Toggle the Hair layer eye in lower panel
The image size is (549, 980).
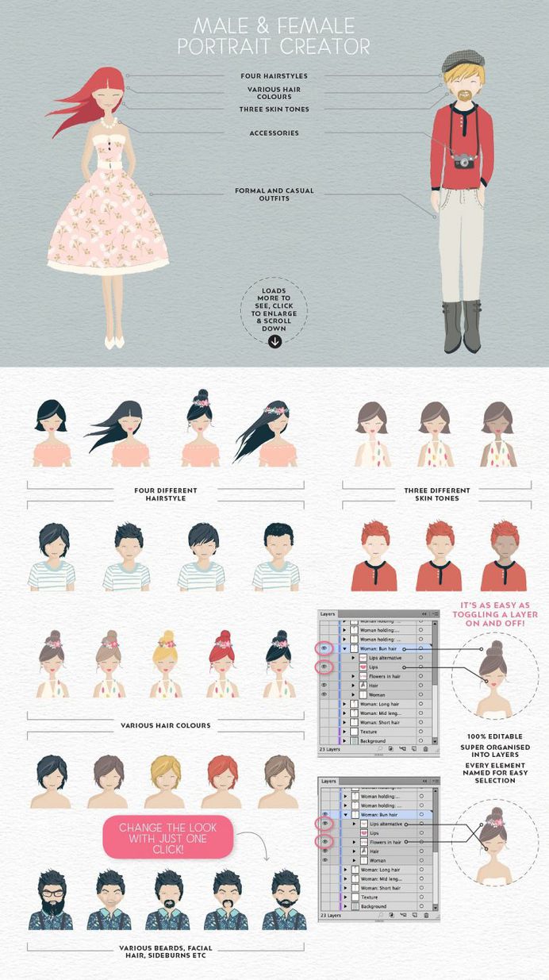(x=325, y=851)
